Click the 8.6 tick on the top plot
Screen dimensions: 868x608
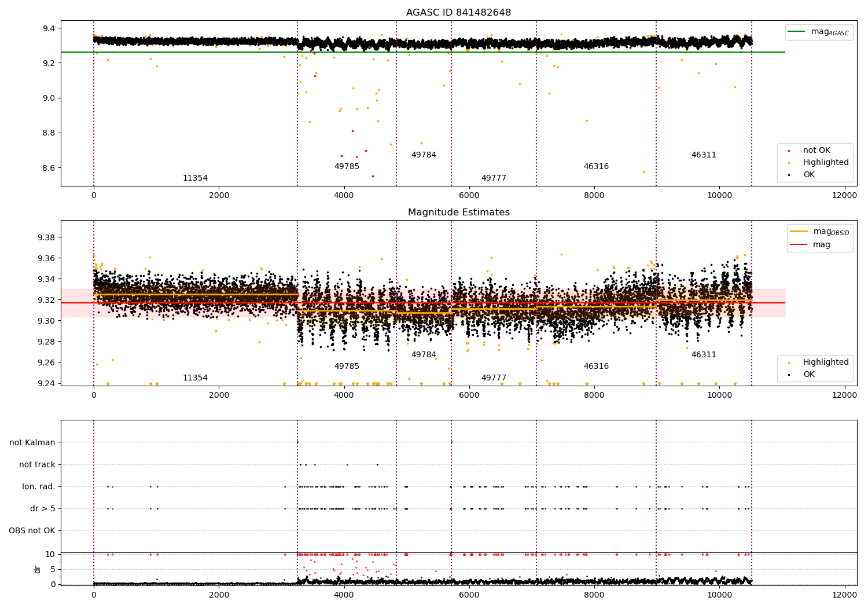pyautogui.click(x=49, y=168)
